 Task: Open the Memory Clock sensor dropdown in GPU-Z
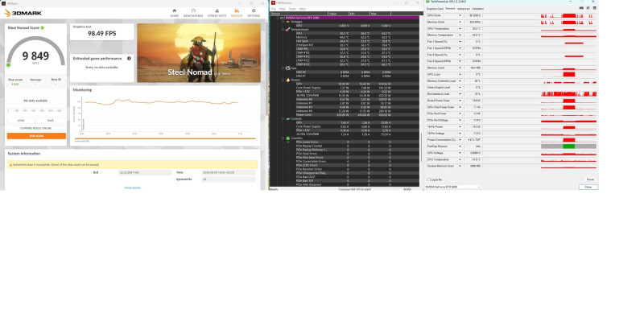pyautogui.click(x=460, y=23)
